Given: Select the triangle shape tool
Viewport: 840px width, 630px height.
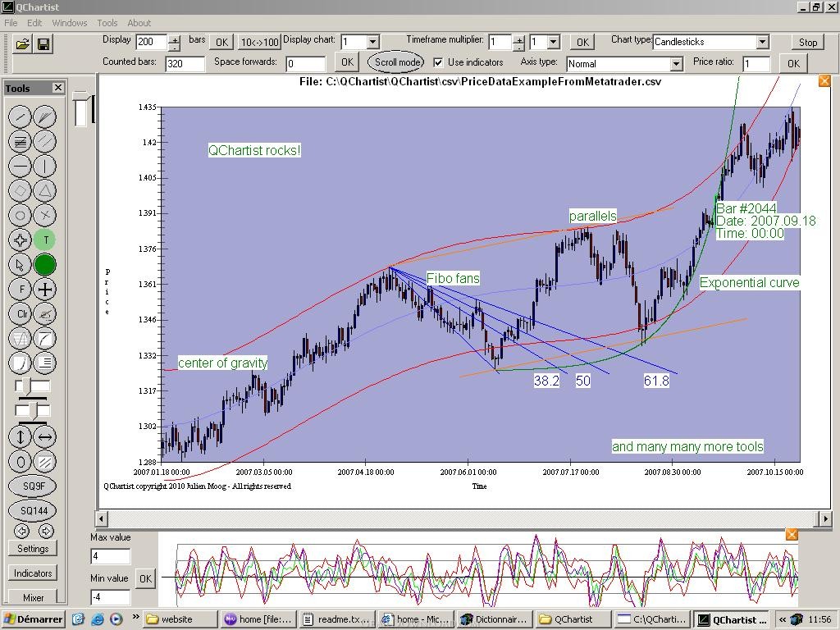Looking at the screenshot, I should pos(45,190).
